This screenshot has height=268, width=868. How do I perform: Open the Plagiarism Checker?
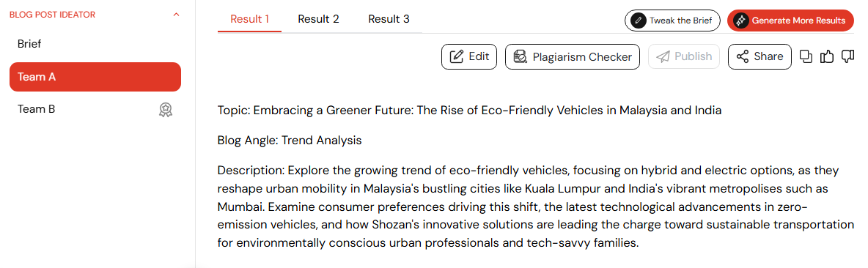(x=573, y=56)
